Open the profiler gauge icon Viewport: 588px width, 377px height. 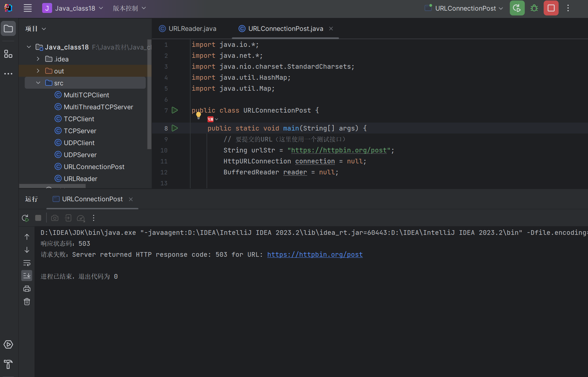(x=81, y=218)
